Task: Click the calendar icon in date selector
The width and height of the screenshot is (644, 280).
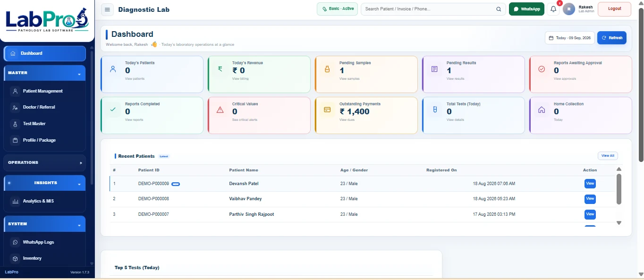Action: pos(551,38)
